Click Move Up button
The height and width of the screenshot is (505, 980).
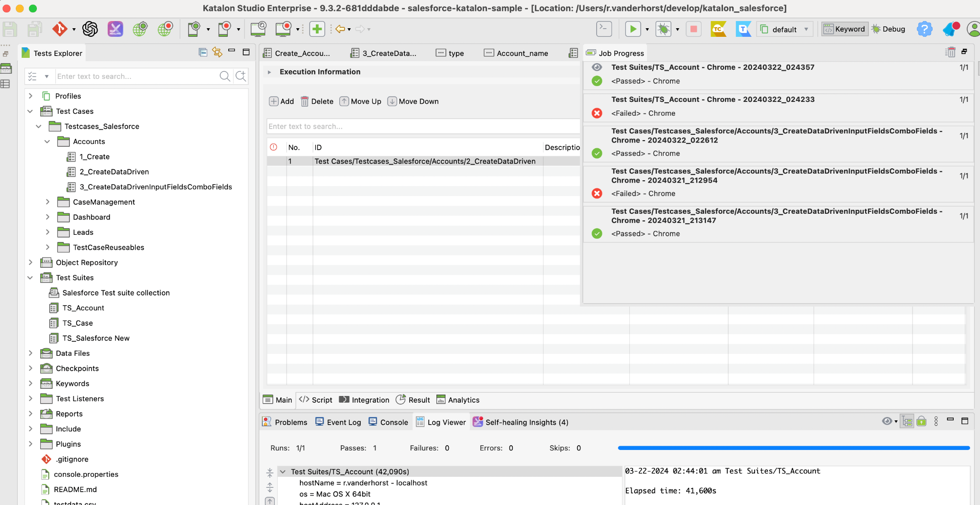360,101
